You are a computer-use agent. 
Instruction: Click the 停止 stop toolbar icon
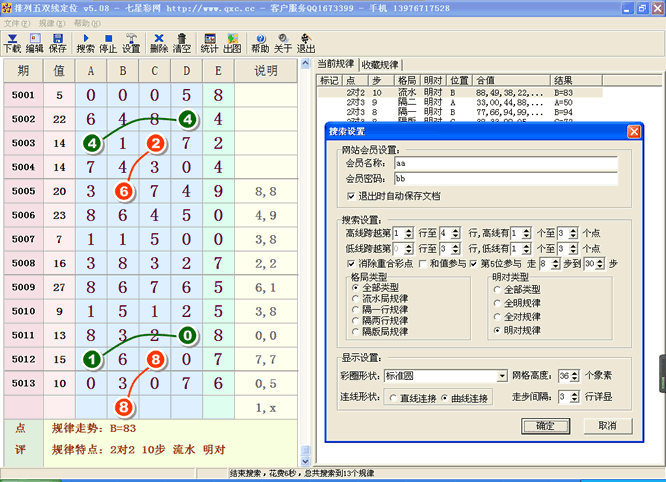point(108,44)
